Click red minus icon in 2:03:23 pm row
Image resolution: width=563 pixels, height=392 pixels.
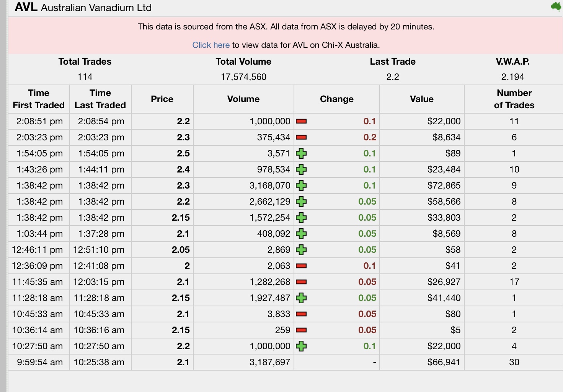[301, 137]
